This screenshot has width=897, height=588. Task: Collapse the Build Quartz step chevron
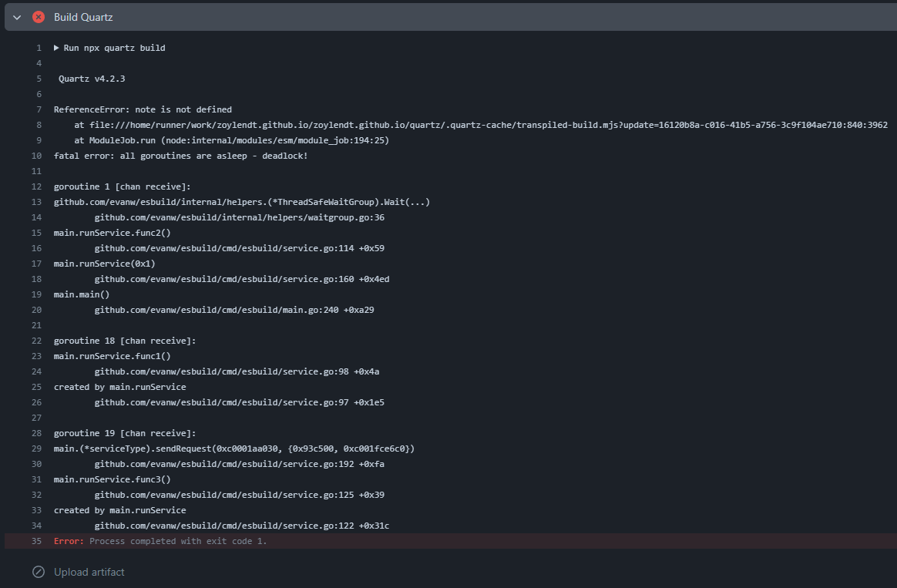[x=17, y=17]
